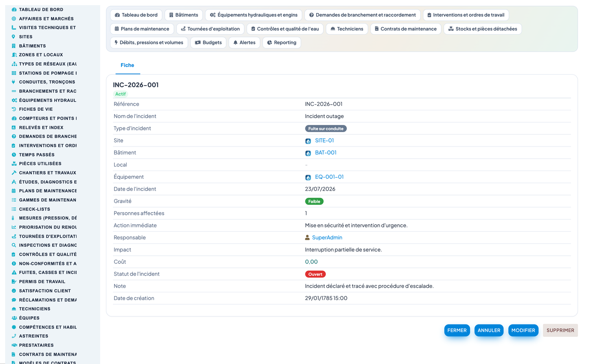Click the Temps passés clock icon
Image resolution: width=589 pixels, height=364 pixels.
tap(14, 155)
